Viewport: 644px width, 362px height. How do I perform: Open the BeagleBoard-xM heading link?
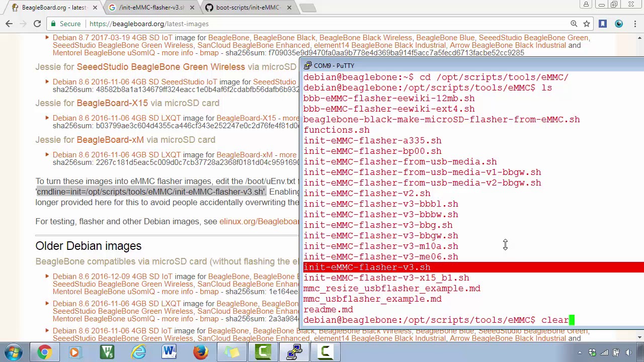(x=110, y=140)
